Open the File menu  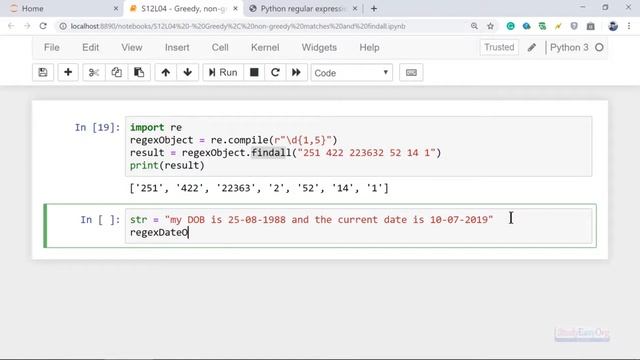tap(52, 47)
